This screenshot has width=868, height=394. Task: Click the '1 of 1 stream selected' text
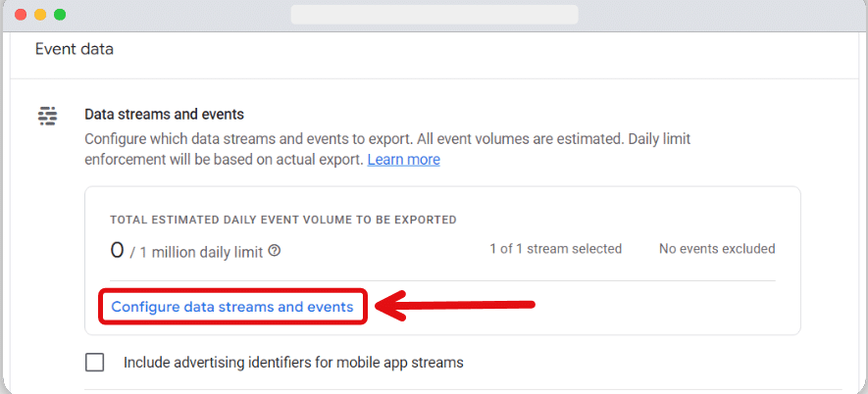tap(556, 249)
